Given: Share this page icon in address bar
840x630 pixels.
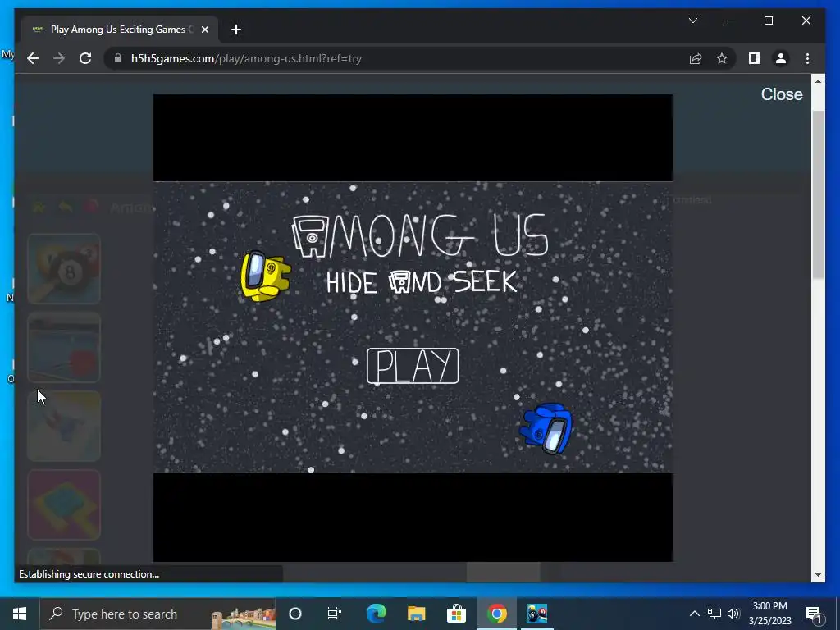Looking at the screenshot, I should click(x=696, y=58).
